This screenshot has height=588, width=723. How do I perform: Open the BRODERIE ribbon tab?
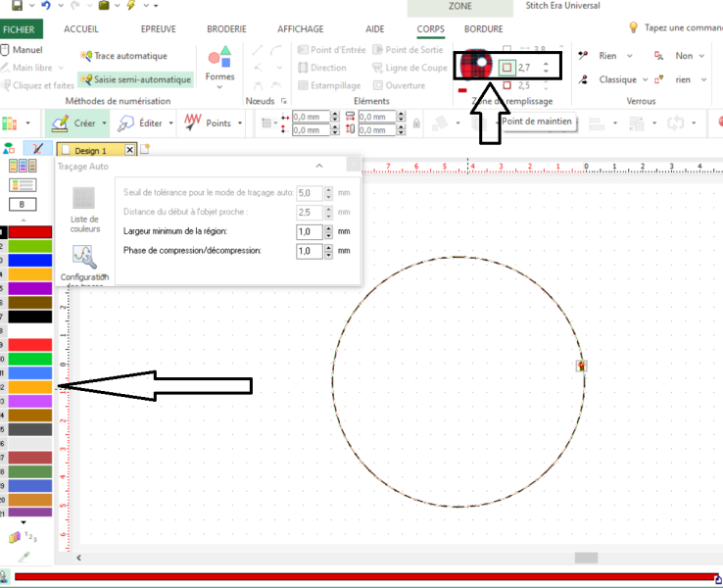[226, 29]
